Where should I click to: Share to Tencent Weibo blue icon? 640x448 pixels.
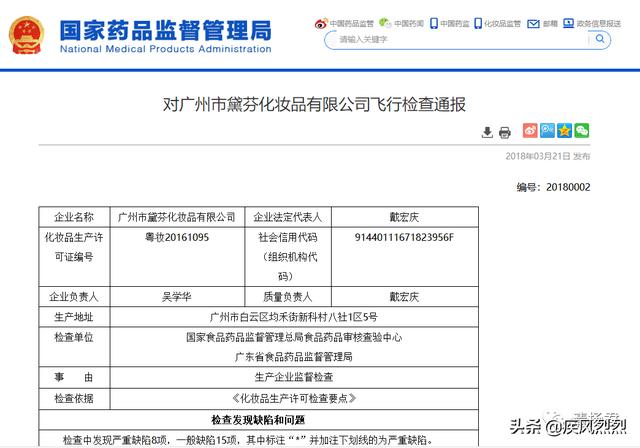tap(547, 131)
